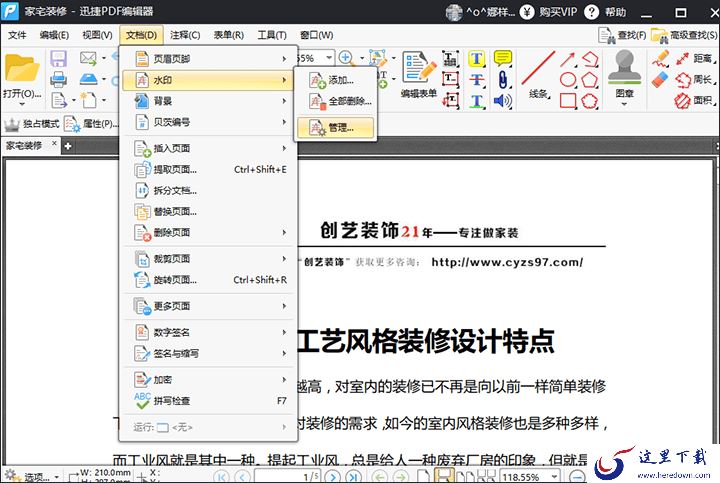Open the 加密 submenu
The width and height of the screenshot is (720, 483).
click(x=208, y=380)
